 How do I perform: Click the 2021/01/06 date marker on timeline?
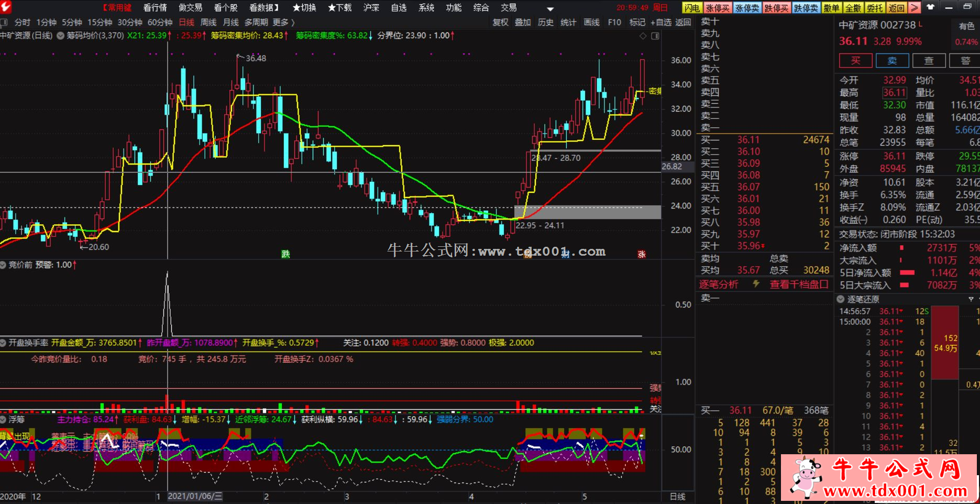pos(195,496)
